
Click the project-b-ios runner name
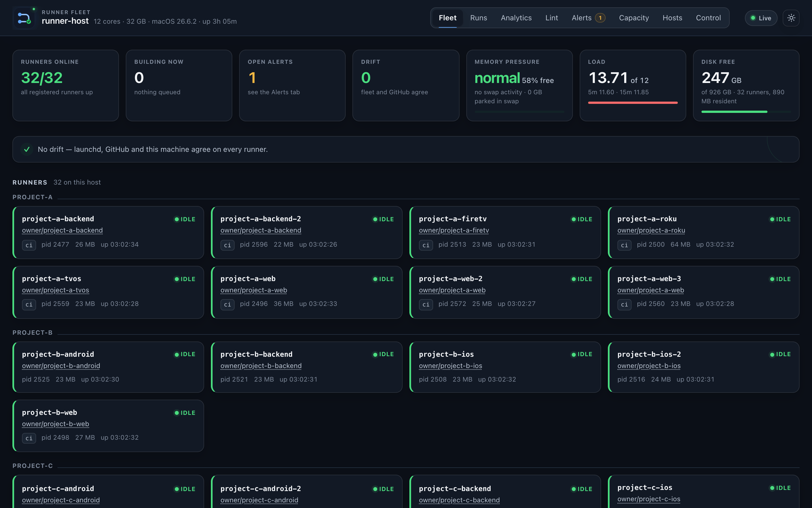click(x=446, y=354)
